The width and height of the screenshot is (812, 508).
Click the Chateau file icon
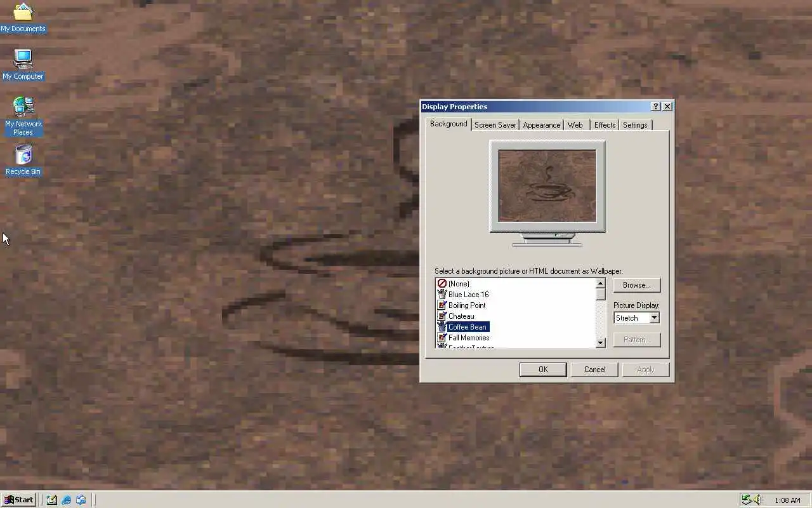pyautogui.click(x=442, y=316)
